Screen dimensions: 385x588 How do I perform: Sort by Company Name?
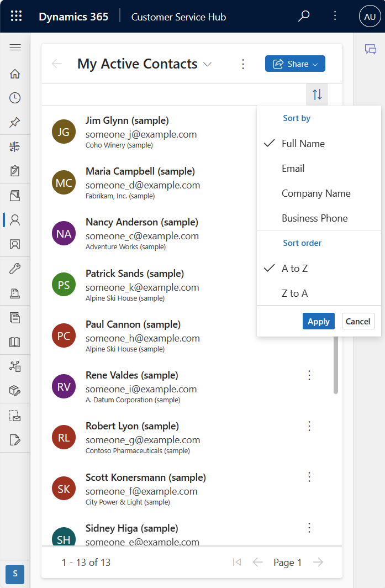(319, 193)
